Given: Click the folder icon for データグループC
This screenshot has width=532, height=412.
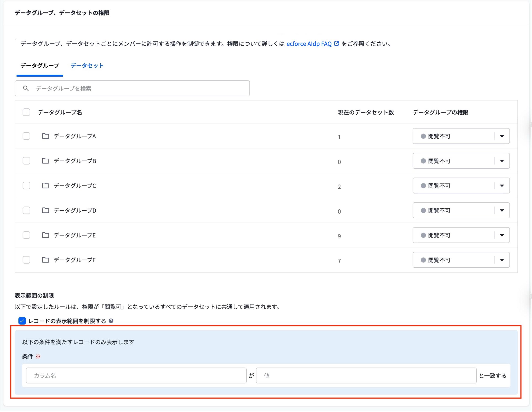Looking at the screenshot, I should tap(45, 186).
